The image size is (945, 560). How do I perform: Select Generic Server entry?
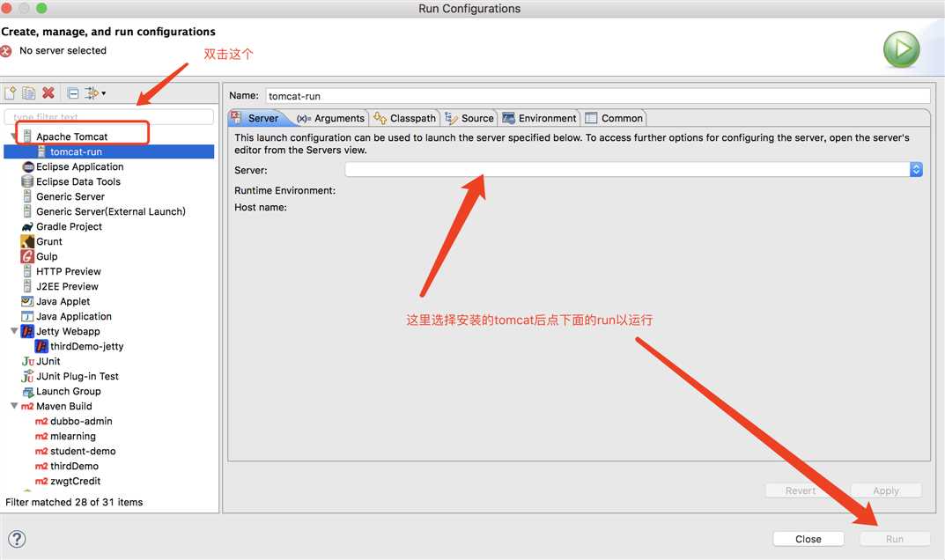70,196
